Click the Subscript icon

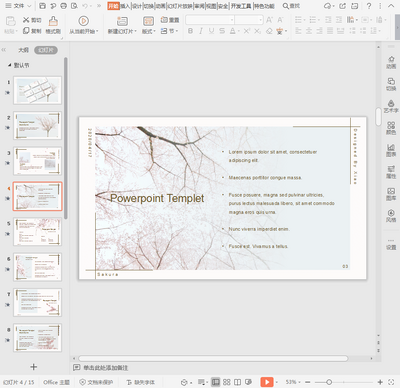tap(257, 31)
